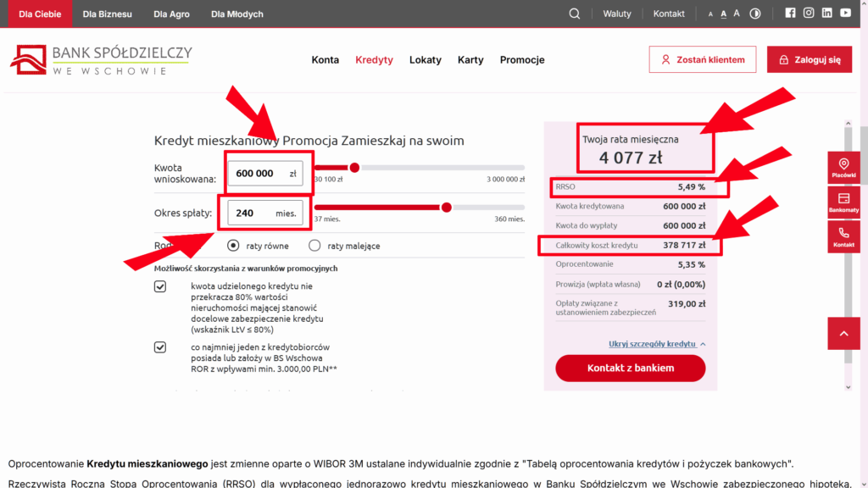Screen dimensions: 868x488
Task: Select largest font size A
Action: (x=737, y=14)
